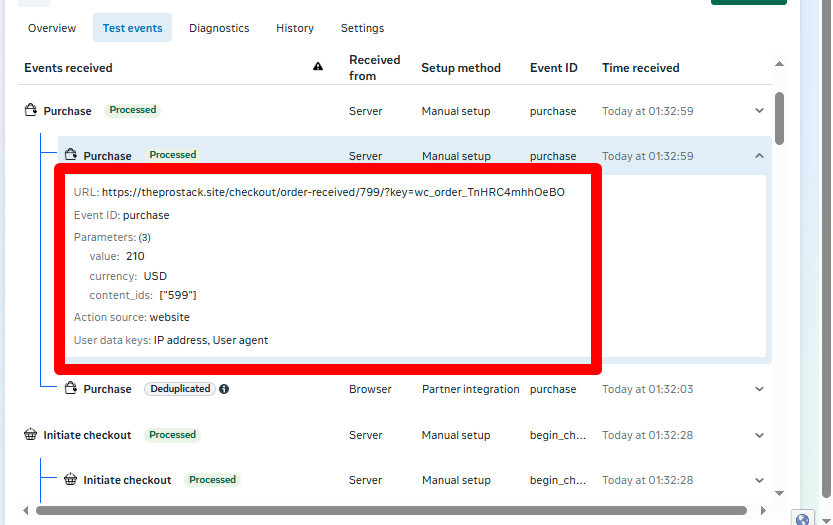Click the scroll up arrow of events list
This screenshot has height=525, width=833.
coord(779,64)
